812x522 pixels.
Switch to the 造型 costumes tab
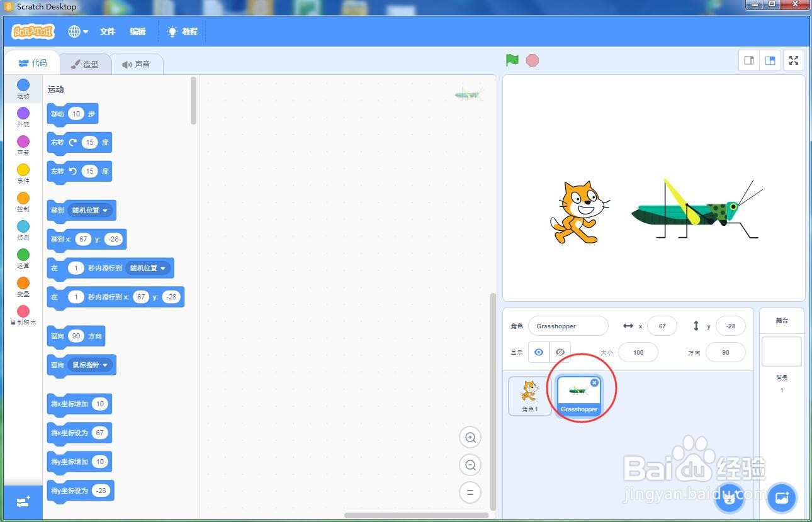[x=85, y=64]
